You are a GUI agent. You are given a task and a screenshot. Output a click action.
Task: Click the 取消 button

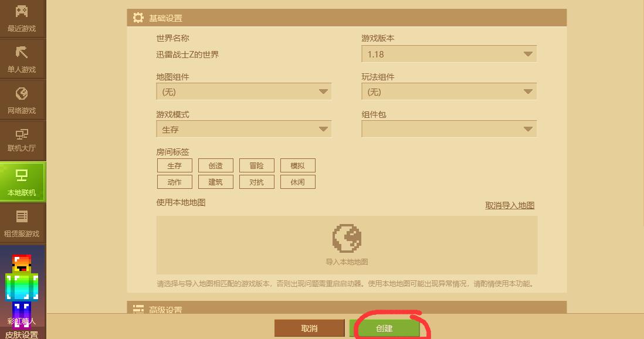(309, 328)
